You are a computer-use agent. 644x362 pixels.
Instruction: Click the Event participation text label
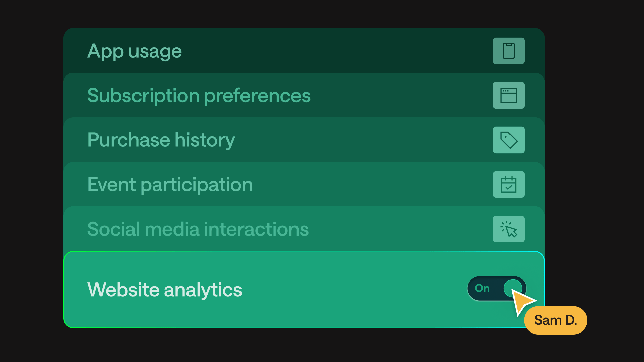point(170,185)
